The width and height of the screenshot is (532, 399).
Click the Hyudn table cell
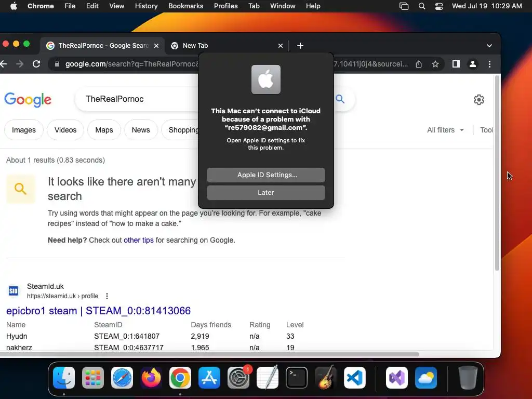click(17, 336)
